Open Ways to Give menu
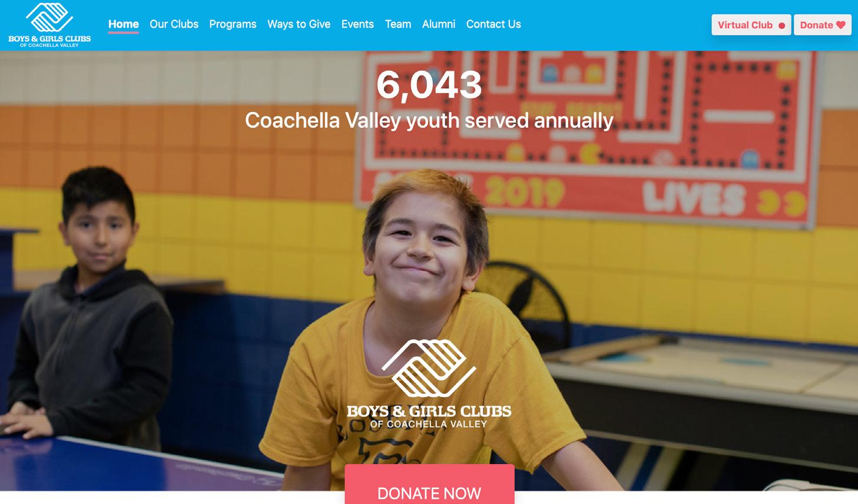Screen dimensions: 858x504 (299, 24)
